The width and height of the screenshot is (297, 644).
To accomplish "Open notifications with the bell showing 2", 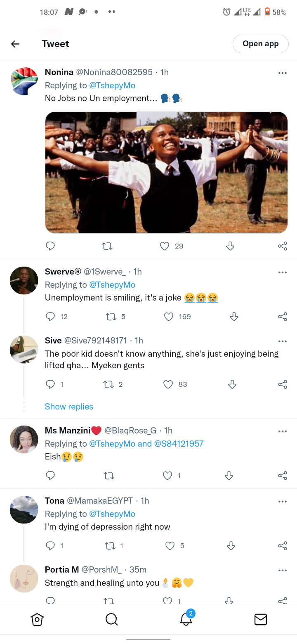I will [x=186, y=618].
